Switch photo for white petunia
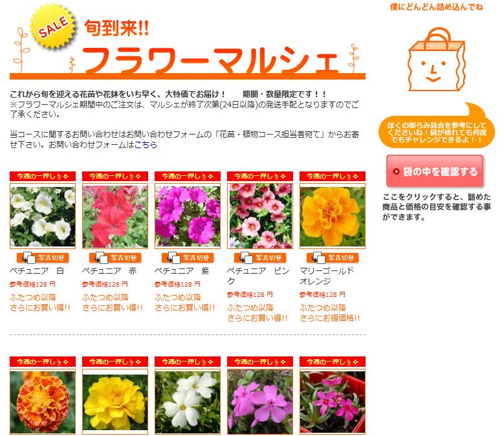The height and width of the screenshot is (436, 504). point(43,257)
